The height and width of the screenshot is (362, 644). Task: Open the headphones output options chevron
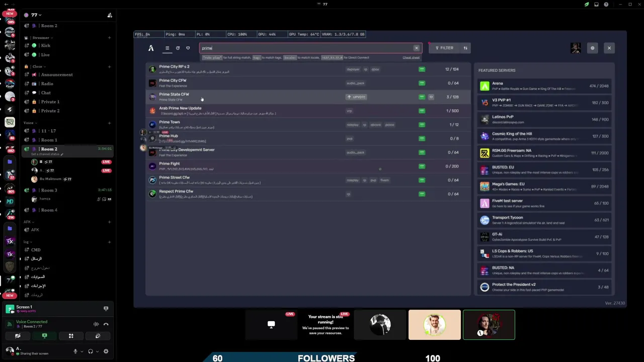click(x=97, y=351)
